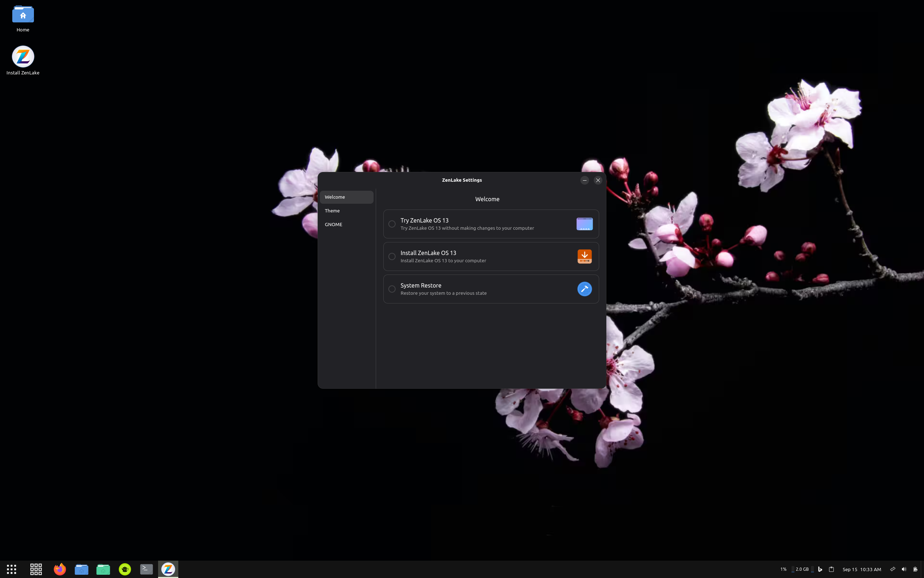Click the blue System Restore tool icon
The height and width of the screenshot is (578, 924).
tap(585, 289)
